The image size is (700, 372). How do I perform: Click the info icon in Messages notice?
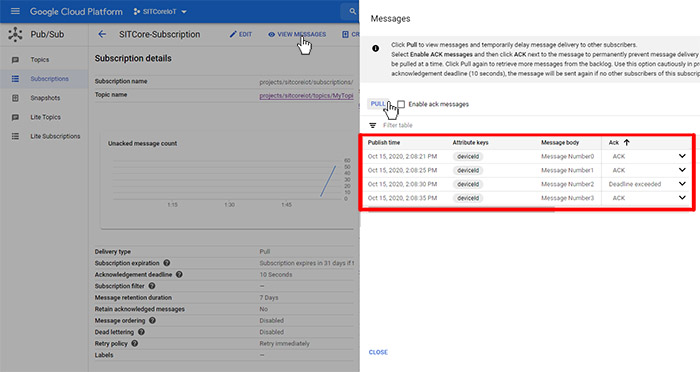pyautogui.click(x=375, y=48)
